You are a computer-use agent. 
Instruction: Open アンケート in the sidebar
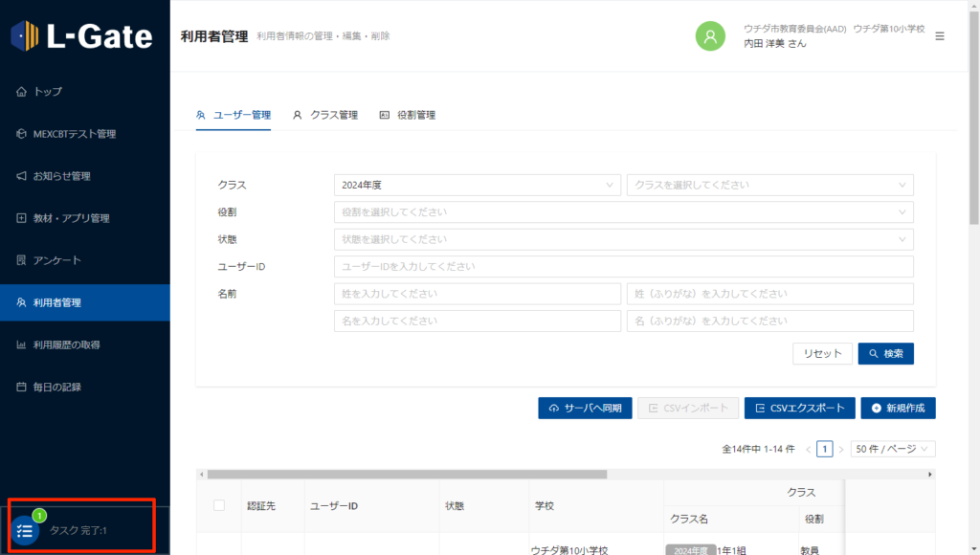pos(57,260)
